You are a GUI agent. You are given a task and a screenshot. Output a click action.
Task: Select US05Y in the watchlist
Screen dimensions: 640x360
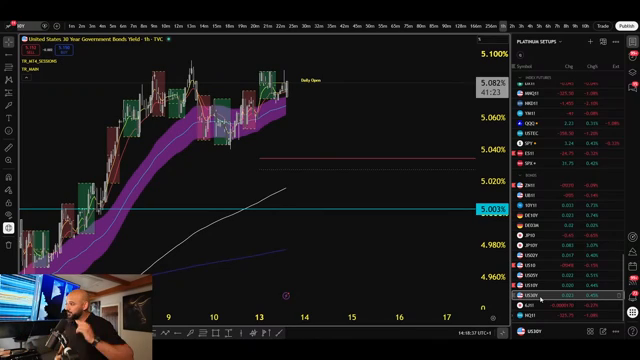click(x=567, y=275)
